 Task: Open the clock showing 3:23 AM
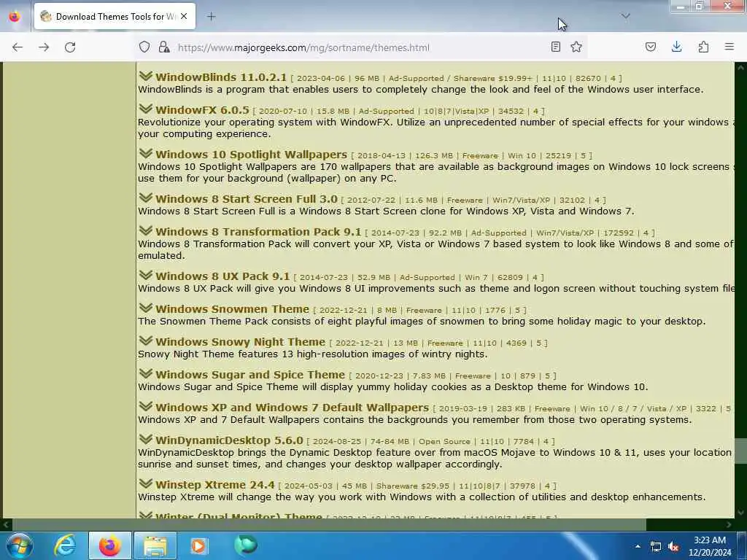pyautogui.click(x=710, y=546)
